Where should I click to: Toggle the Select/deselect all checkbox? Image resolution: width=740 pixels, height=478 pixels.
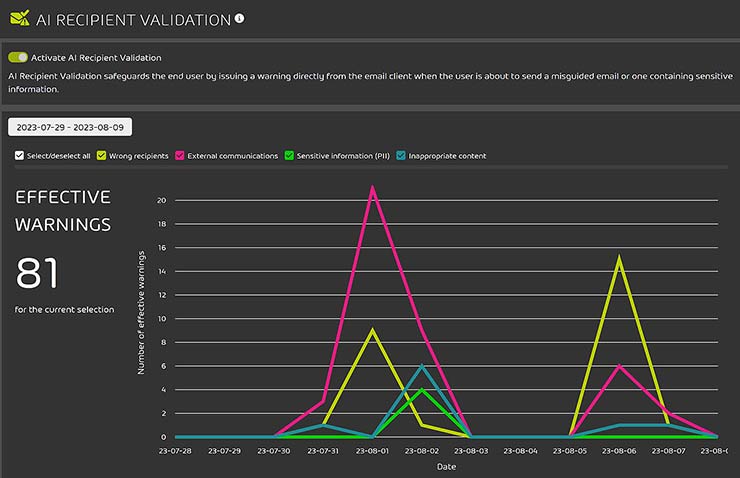(19, 156)
